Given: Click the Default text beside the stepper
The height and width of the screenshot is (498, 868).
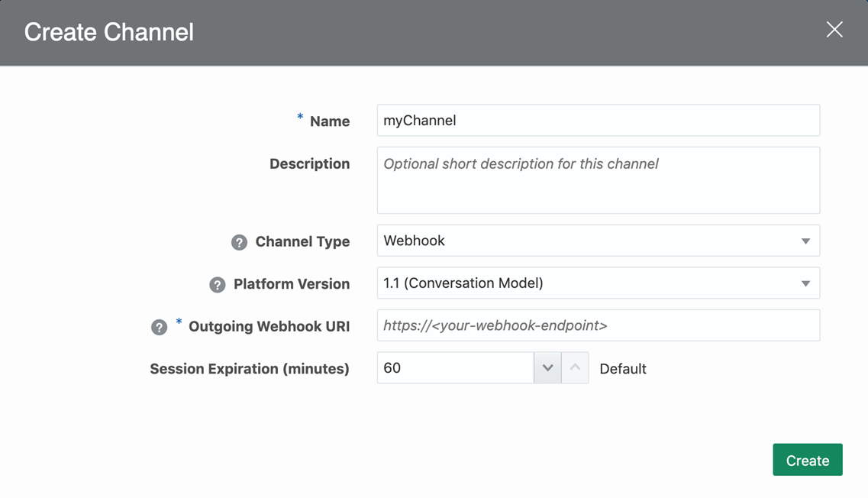Looking at the screenshot, I should point(623,369).
